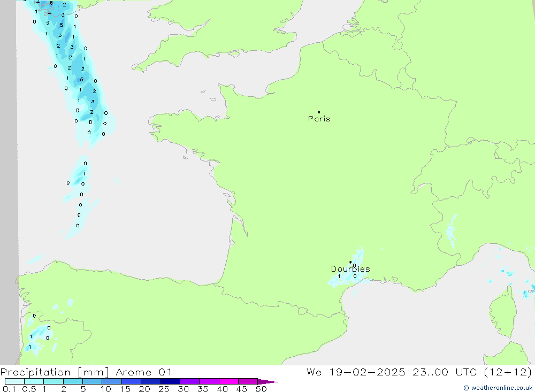Select the 0.5–1 mm legend swatch
Screen dimensions: 535x392
34,381
